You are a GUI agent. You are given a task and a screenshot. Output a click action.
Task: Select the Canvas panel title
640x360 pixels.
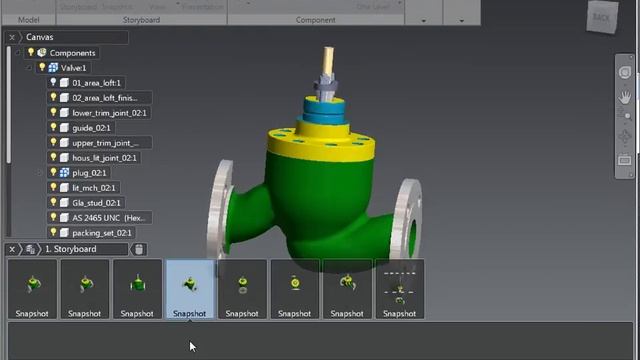point(40,37)
